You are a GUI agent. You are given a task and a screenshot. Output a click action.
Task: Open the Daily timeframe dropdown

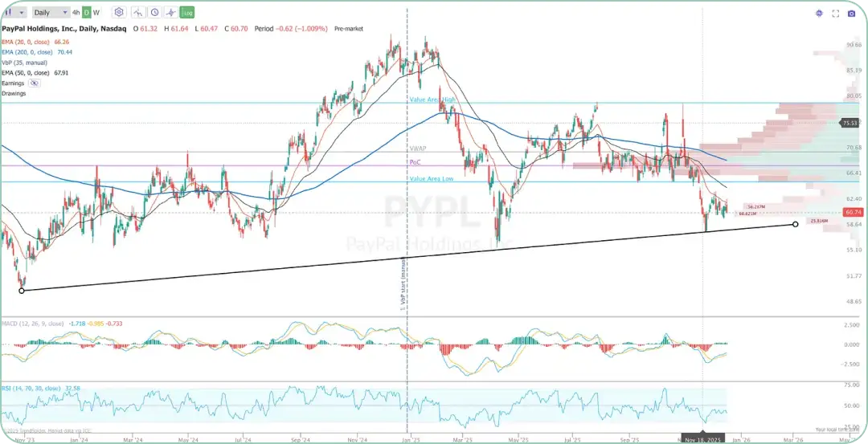[51, 12]
